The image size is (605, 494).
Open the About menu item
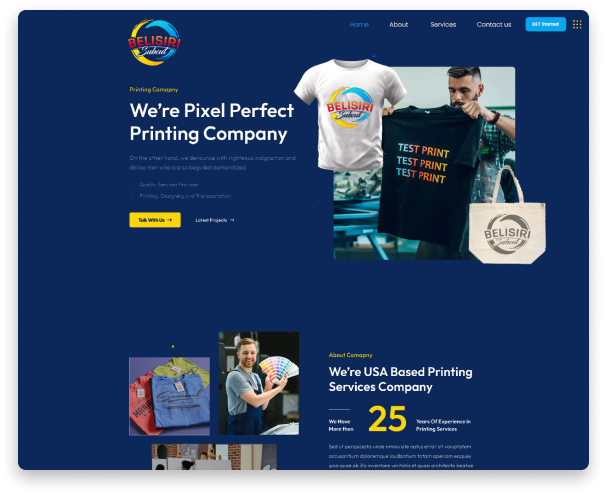pos(398,24)
